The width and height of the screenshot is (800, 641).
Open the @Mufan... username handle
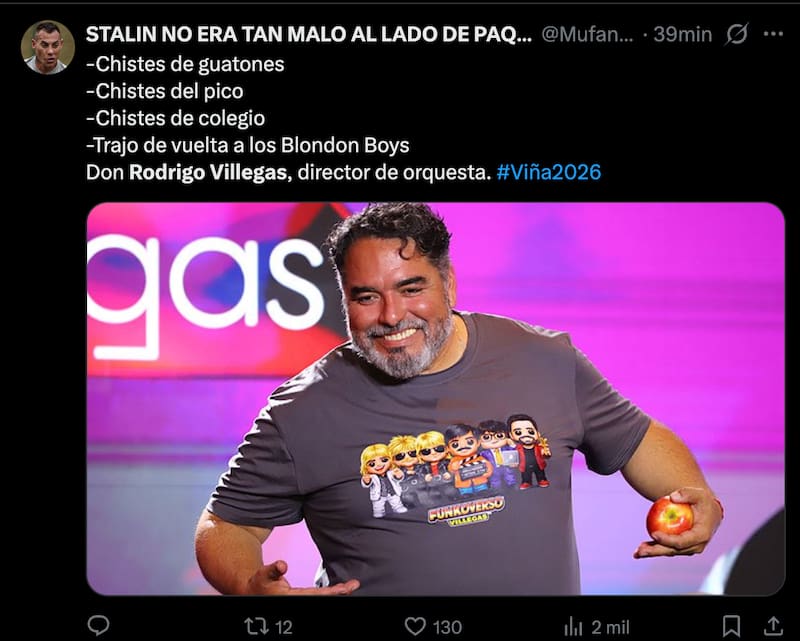pos(587,35)
